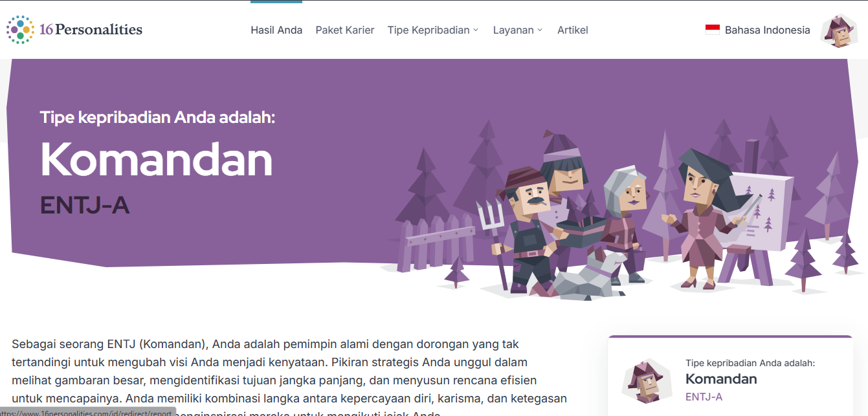
Task: Open the Hasil Anda tab
Action: click(276, 30)
